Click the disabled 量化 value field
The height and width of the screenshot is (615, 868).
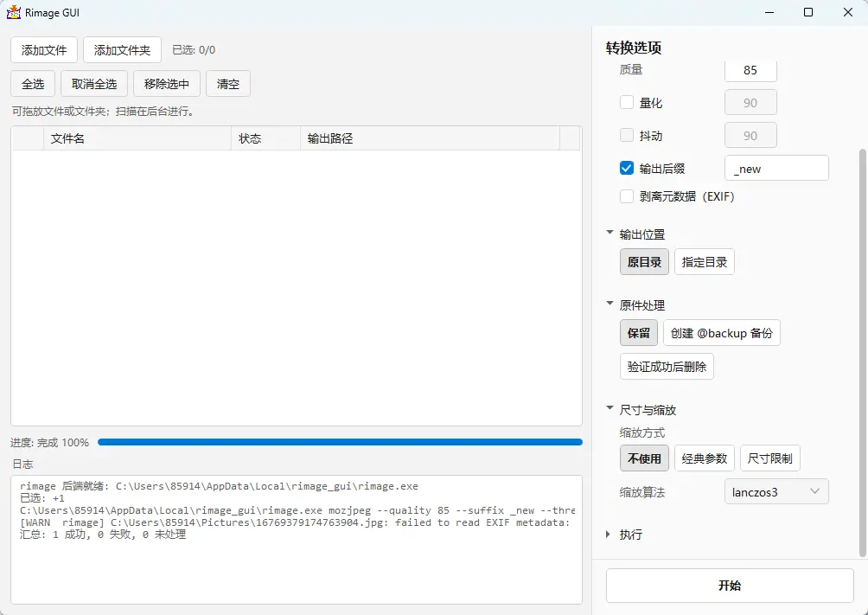tap(750, 102)
